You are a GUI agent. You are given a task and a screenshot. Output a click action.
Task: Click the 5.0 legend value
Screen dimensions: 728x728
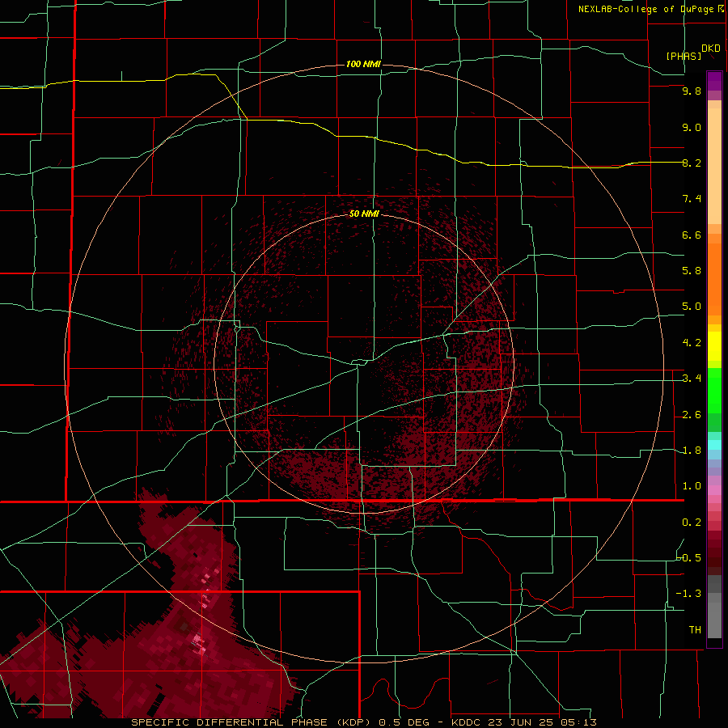[692, 307]
